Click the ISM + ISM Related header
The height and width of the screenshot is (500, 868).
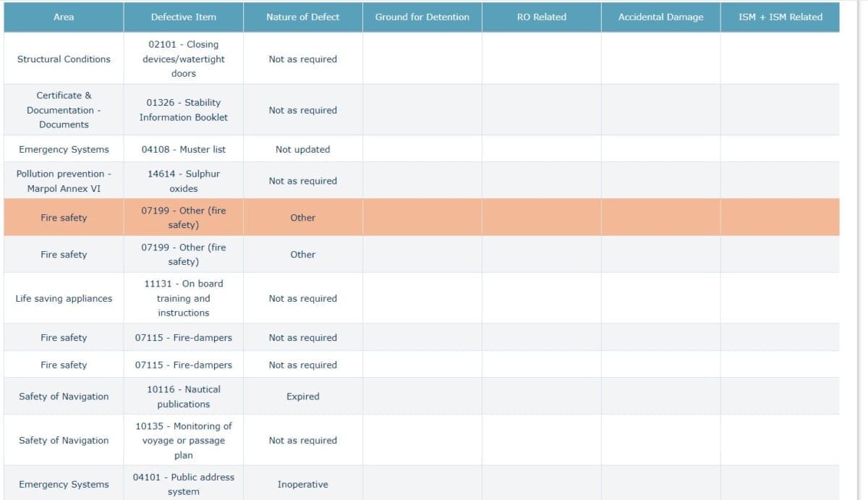[x=780, y=17]
